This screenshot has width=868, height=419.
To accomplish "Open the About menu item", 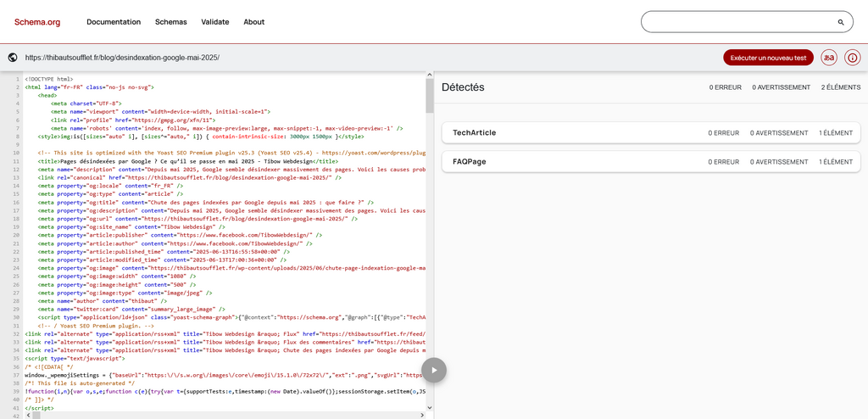I will coord(254,22).
